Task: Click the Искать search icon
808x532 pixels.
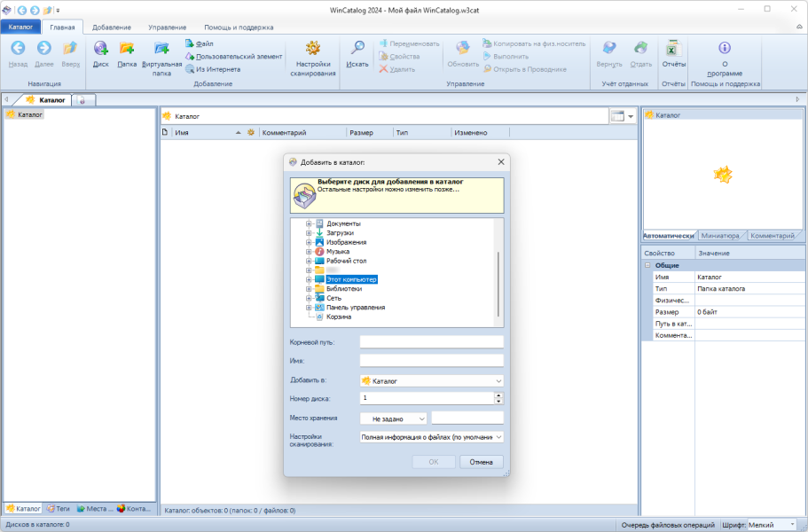Action: click(x=357, y=49)
